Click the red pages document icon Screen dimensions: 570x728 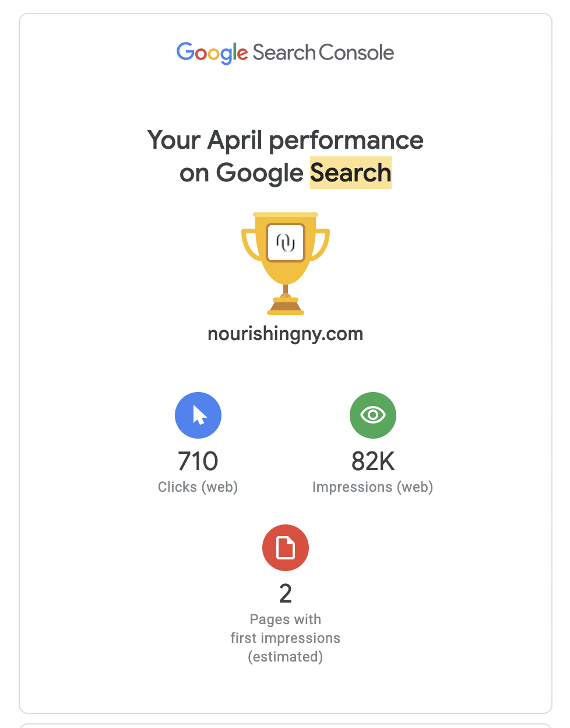coord(286,548)
